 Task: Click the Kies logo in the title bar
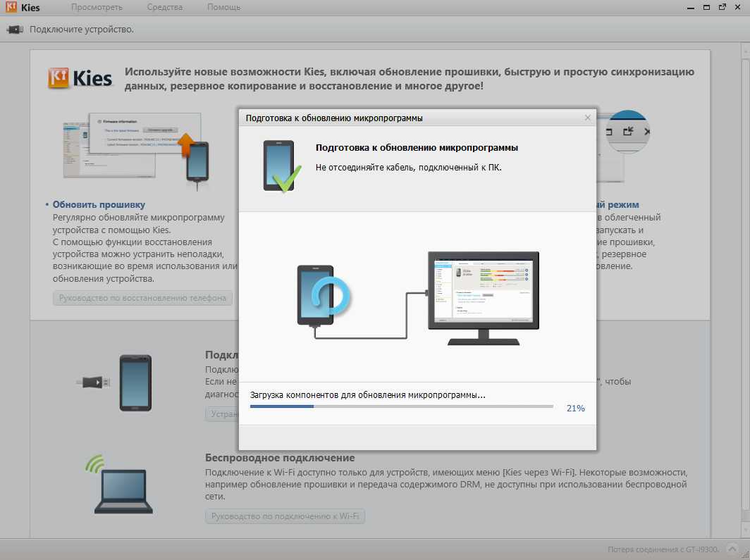pyautogui.click(x=20, y=8)
